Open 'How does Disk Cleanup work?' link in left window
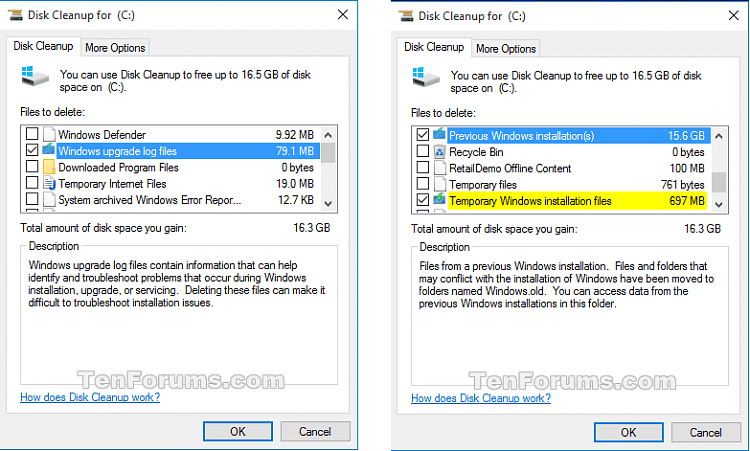750x451 pixels. pyautogui.click(x=90, y=397)
